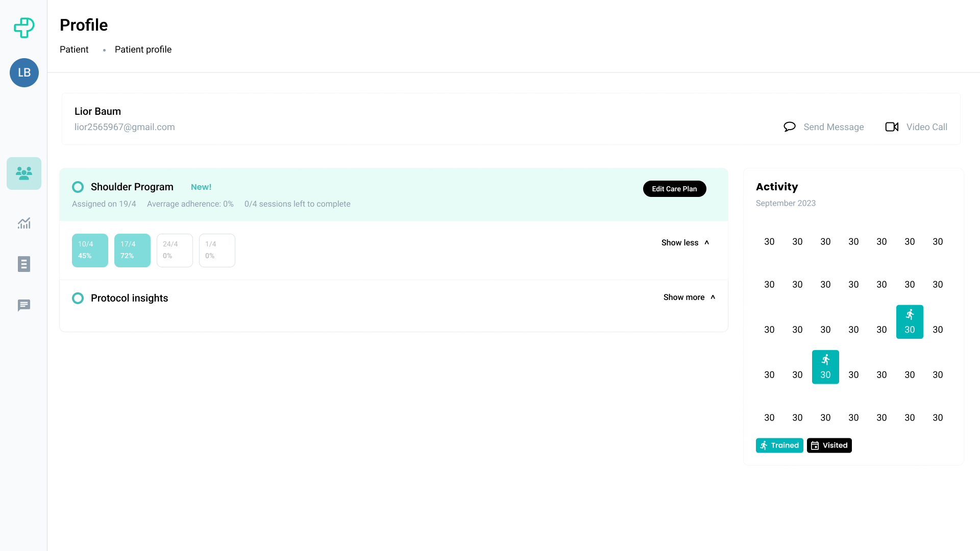Open the chat messages sidebar icon
The width and height of the screenshot is (980, 551).
pyautogui.click(x=24, y=305)
